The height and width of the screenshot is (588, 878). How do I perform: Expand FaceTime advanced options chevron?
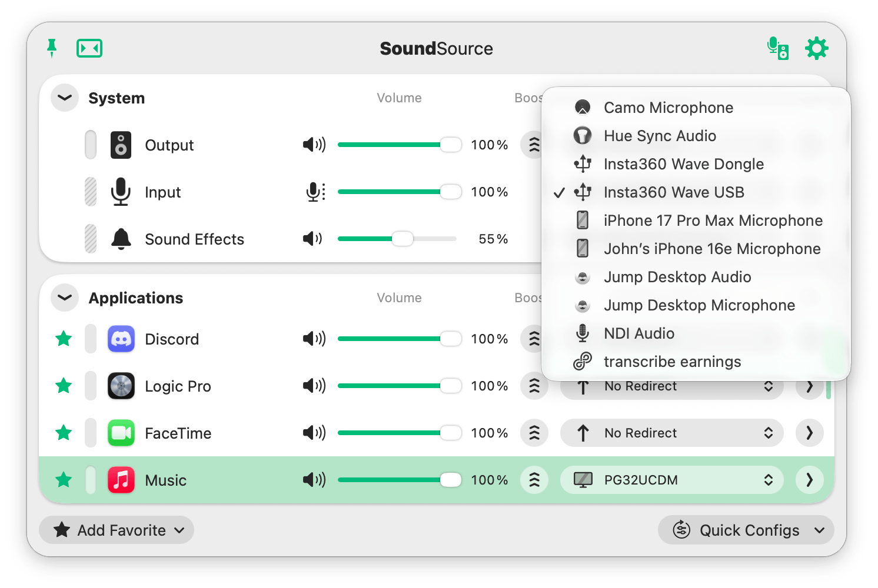(x=810, y=433)
